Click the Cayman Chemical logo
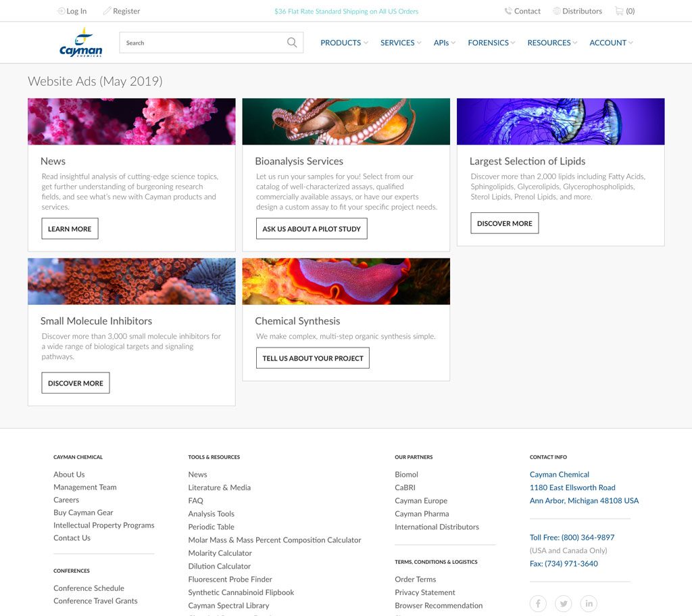 click(x=80, y=43)
